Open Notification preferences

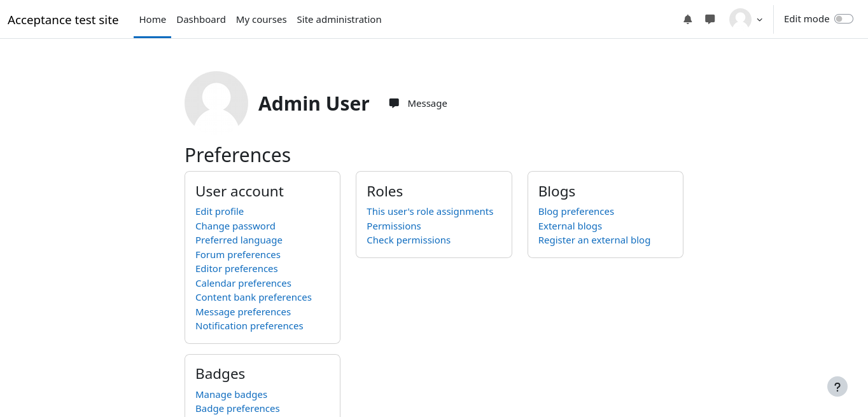(249, 326)
